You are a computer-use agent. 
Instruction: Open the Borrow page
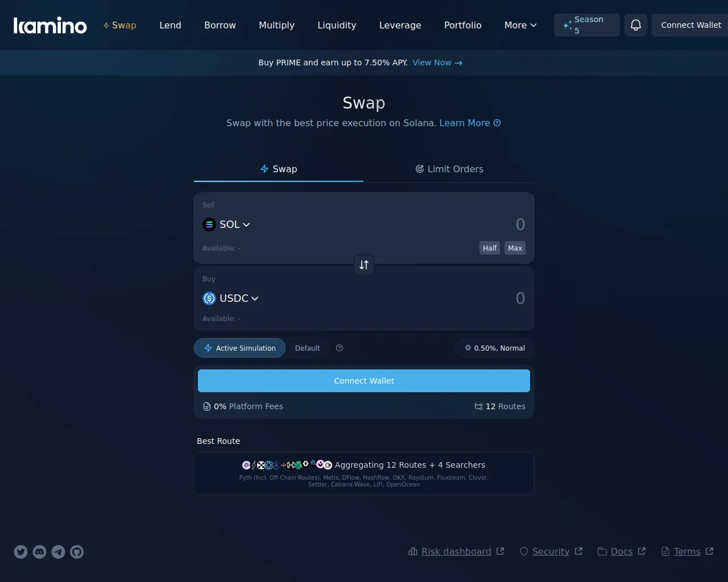pos(220,25)
